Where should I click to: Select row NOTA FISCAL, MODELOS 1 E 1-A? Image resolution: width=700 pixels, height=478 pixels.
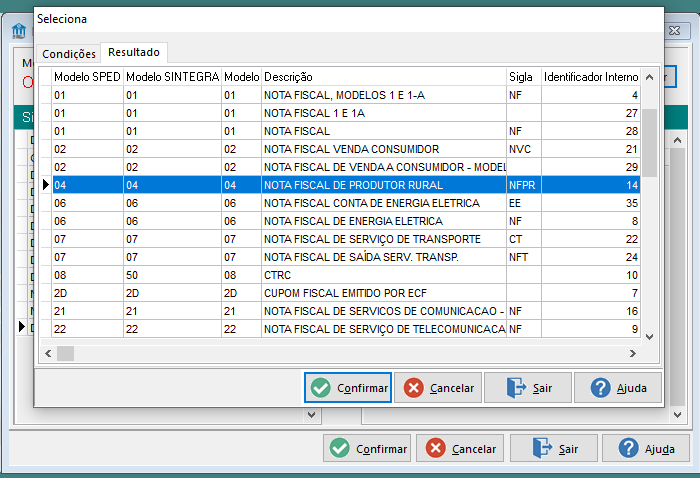(x=346, y=95)
